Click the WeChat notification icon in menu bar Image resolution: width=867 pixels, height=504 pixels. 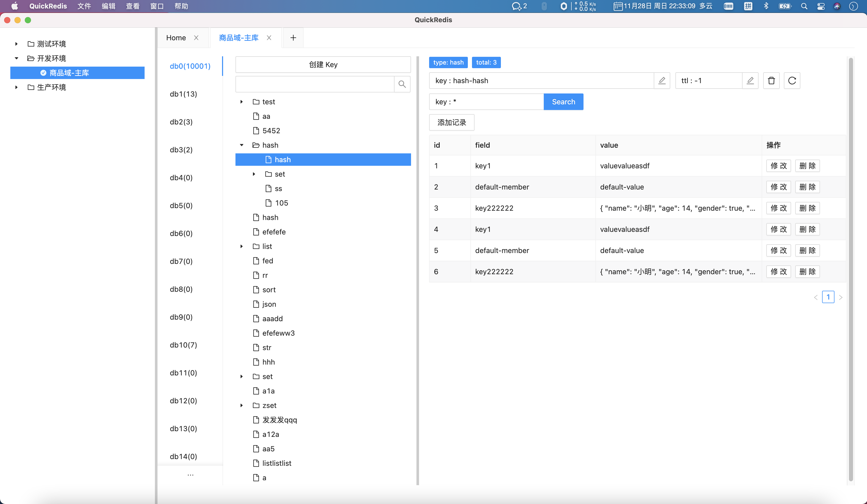(x=519, y=6)
